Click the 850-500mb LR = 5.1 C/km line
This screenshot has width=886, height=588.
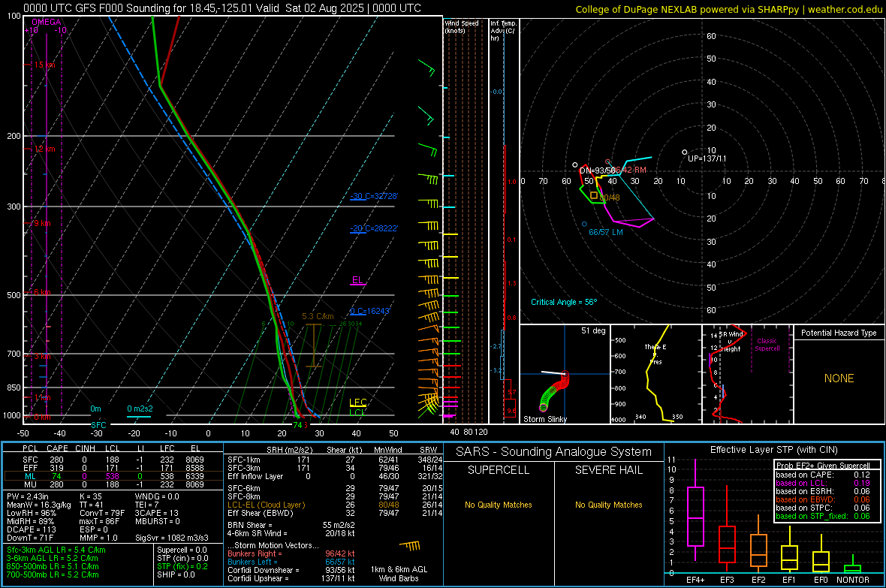[x=53, y=566]
